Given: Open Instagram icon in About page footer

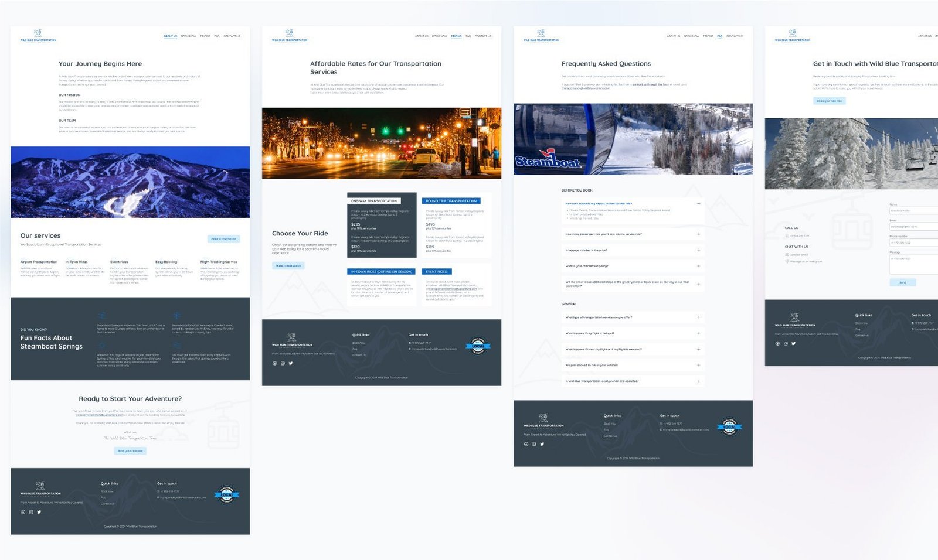Looking at the screenshot, I should [x=31, y=512].
